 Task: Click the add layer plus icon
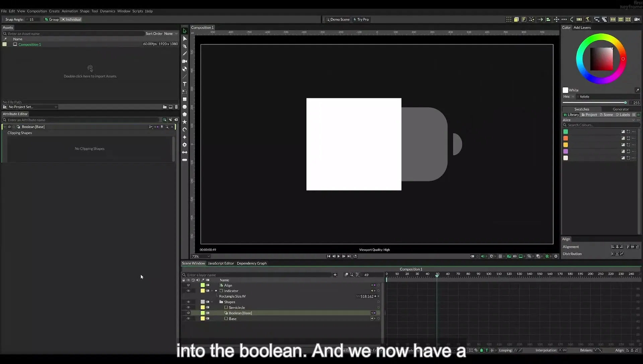point(335,275)
